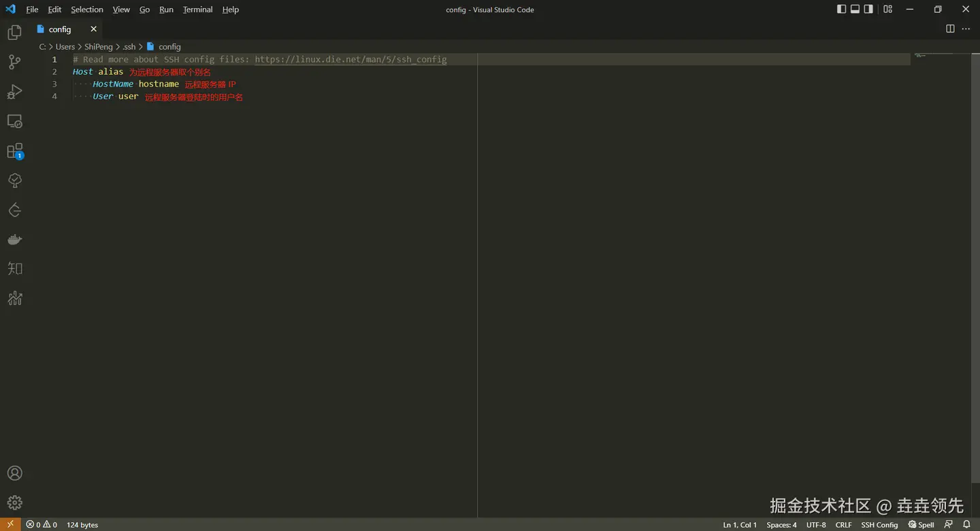Image resolution: width=980 pixels, height=531 pixels.
Task: Close the config editor tab
Action: (93, 29)
